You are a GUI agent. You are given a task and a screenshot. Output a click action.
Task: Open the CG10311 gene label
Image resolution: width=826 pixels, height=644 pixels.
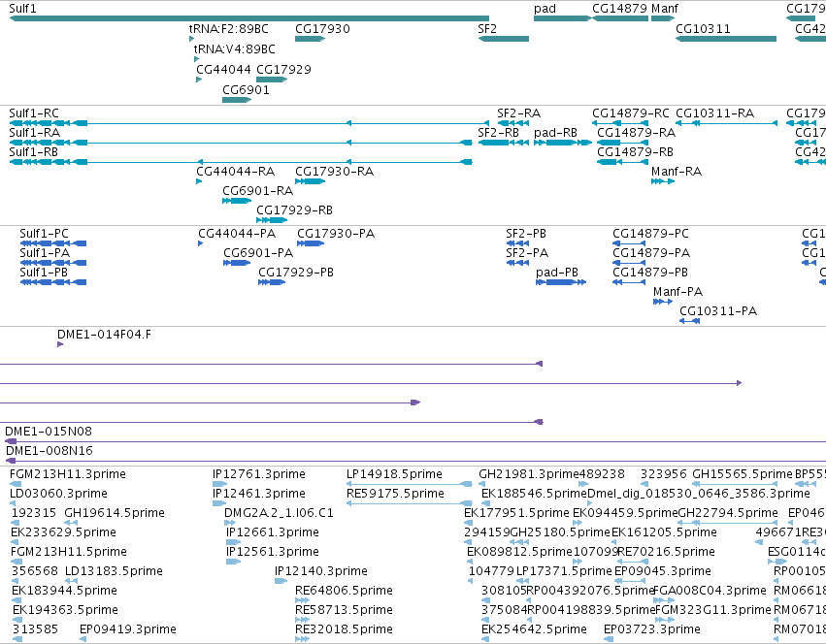point(704,28)
